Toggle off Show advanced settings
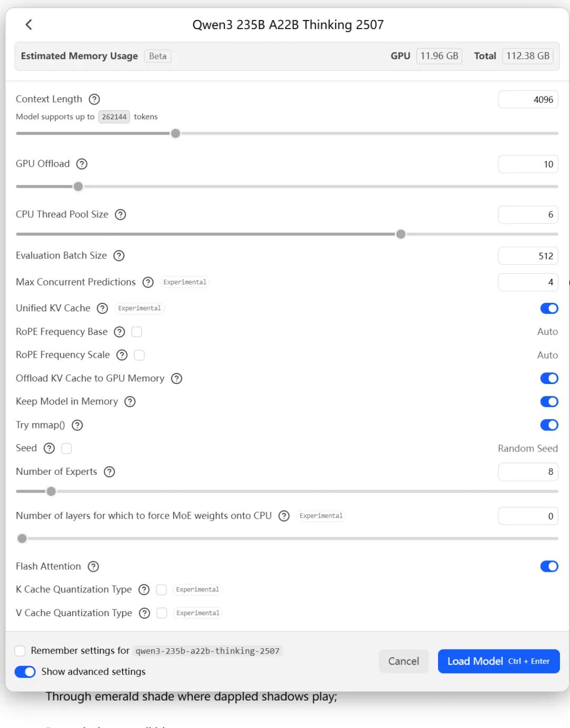Viewport: 570px width, 728px height. (25, 672)
